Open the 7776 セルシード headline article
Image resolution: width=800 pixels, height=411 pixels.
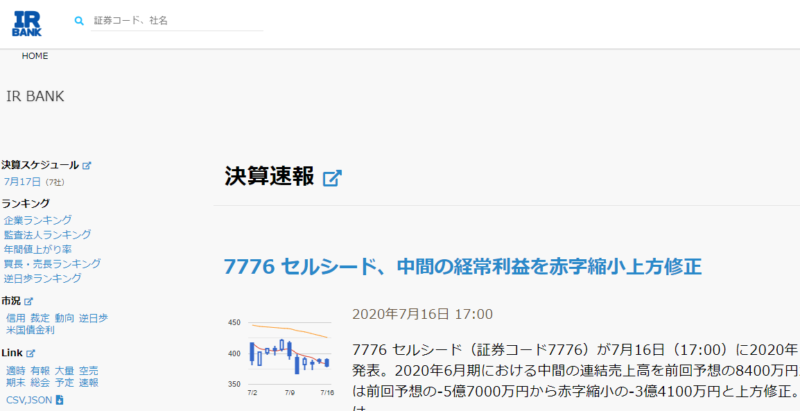(463, 267)
